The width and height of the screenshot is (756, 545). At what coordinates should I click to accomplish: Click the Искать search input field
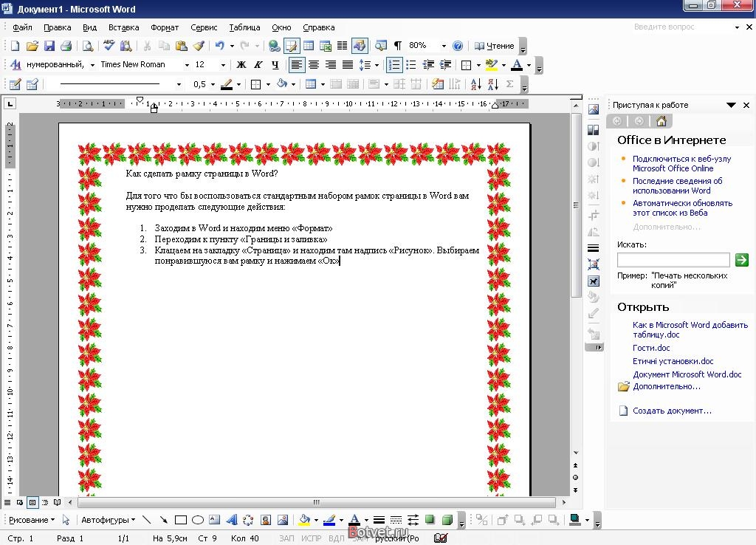point(673,260)
